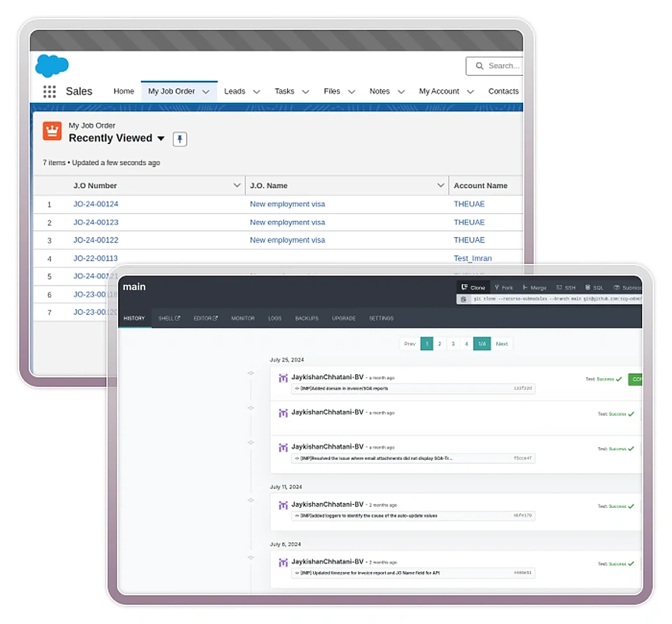Screen dimensions: 672x624
Task: Open the LOGS tab
Action: click(275, 318)
